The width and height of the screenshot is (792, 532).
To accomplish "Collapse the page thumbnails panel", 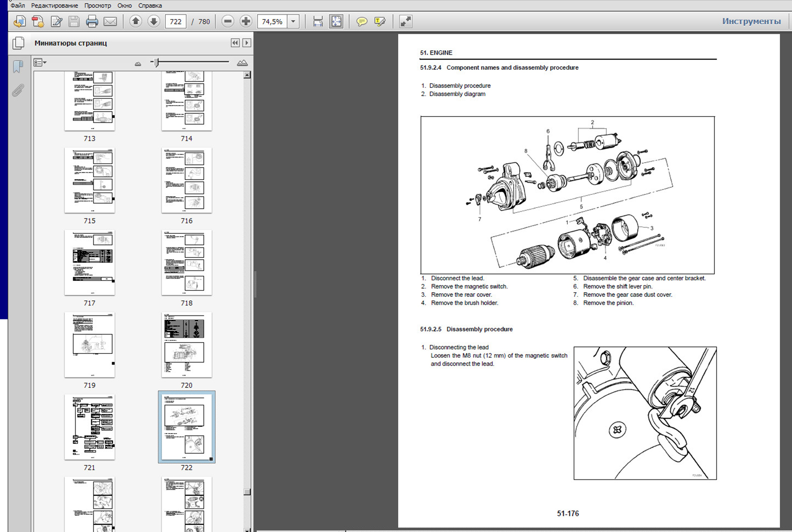I will tap(235, 43).
